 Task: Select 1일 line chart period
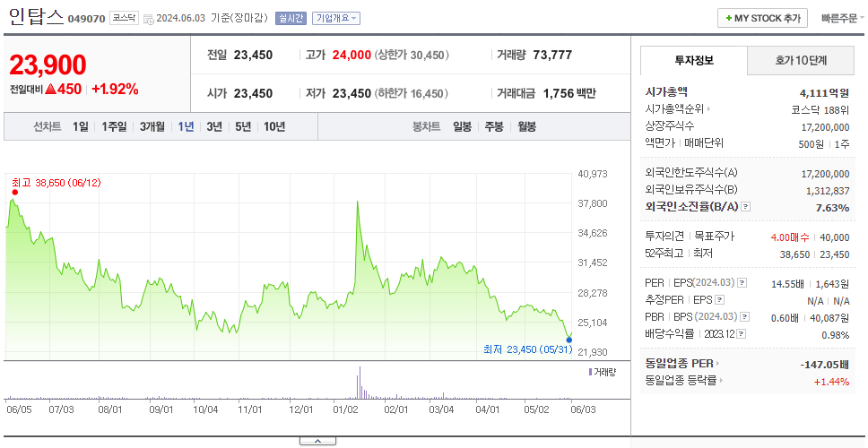[x=81, y=126]
